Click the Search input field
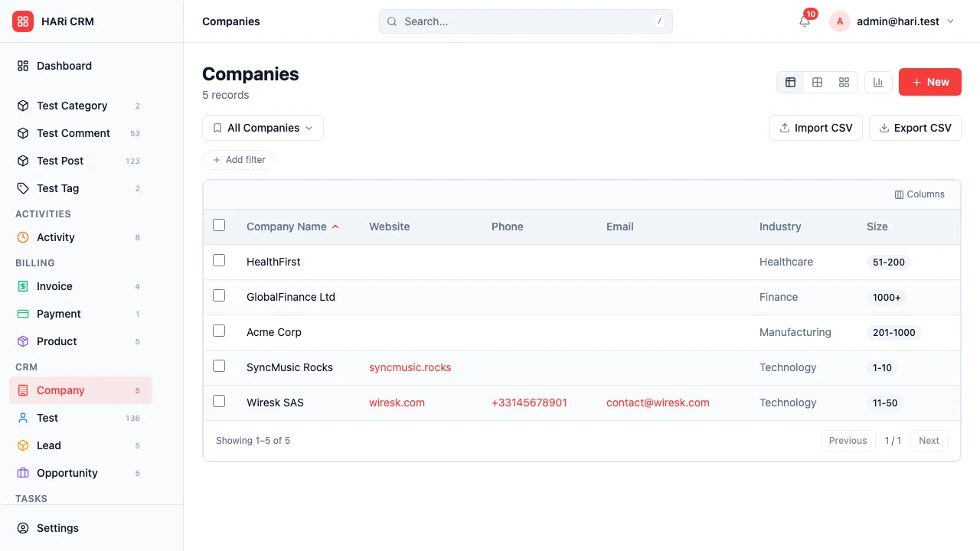 pos(525,21)
